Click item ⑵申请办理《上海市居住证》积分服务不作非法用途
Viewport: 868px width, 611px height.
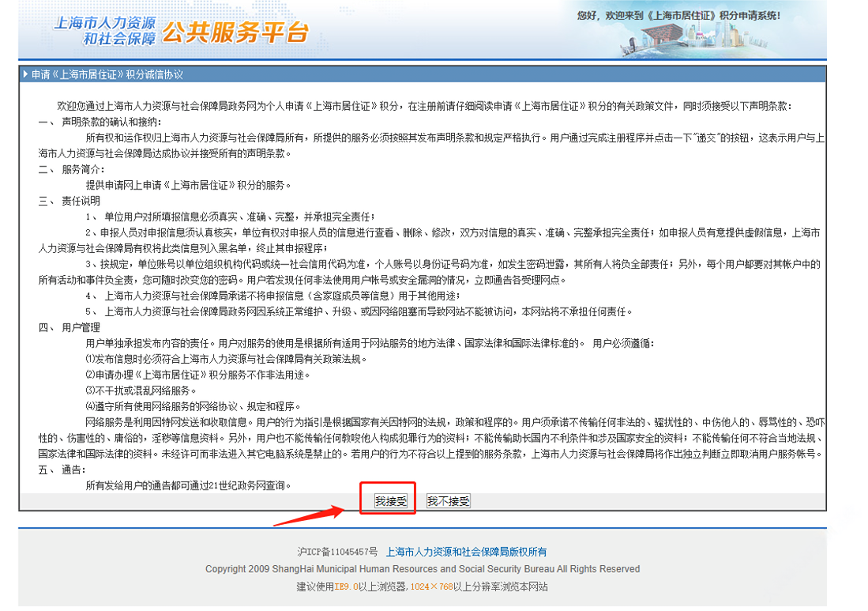pos(197,375)
